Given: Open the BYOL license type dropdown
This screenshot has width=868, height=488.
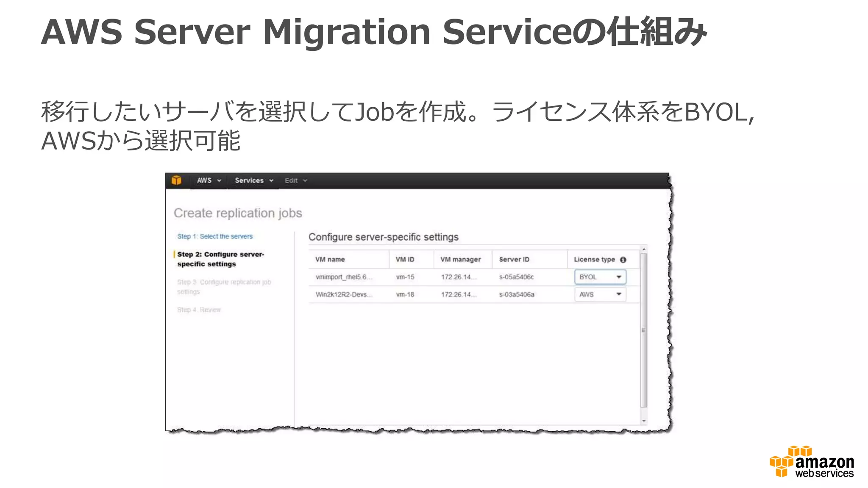Looking at the screenshot, I should tap(600, 277).
